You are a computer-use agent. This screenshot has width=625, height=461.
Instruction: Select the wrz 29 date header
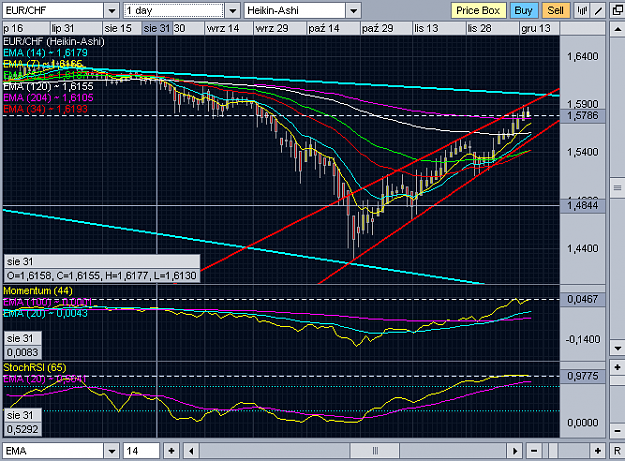(x=271, y=28)
